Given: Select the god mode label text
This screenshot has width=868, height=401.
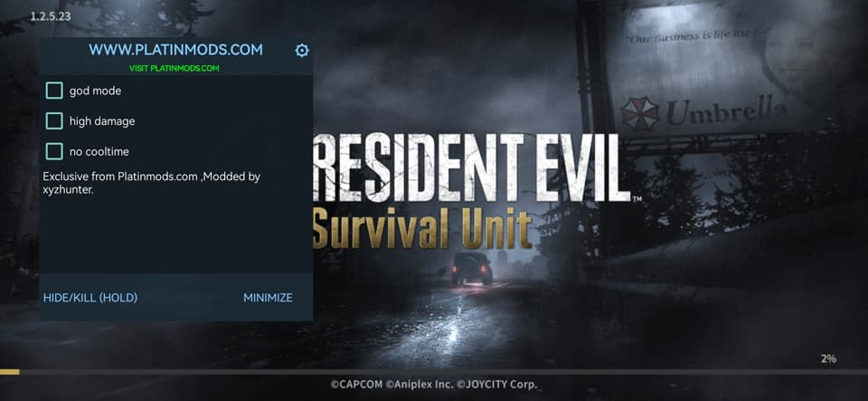Looking at the screenshot, I should [x=95, y=91].
